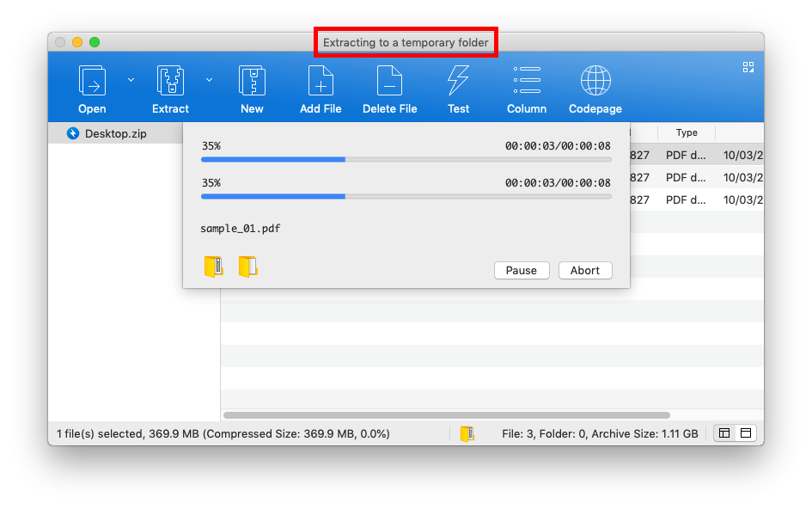
Task: Expand the dropdown arrow next to Open
Action: click(131, 80)
